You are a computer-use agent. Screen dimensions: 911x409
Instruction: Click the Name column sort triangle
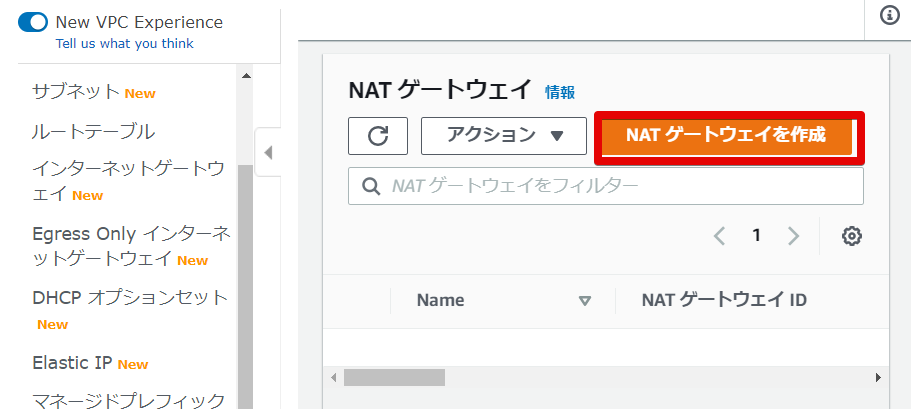click(x=585, y=301)
